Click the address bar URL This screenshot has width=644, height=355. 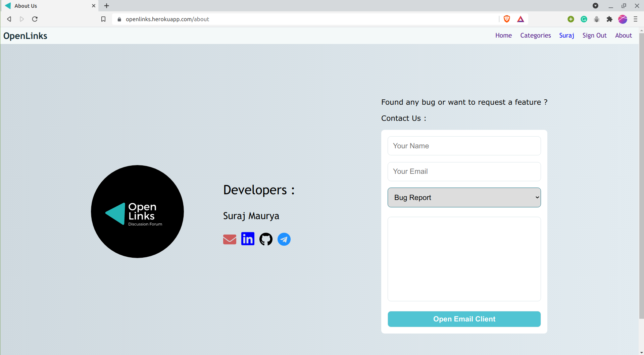pos(167,19)
